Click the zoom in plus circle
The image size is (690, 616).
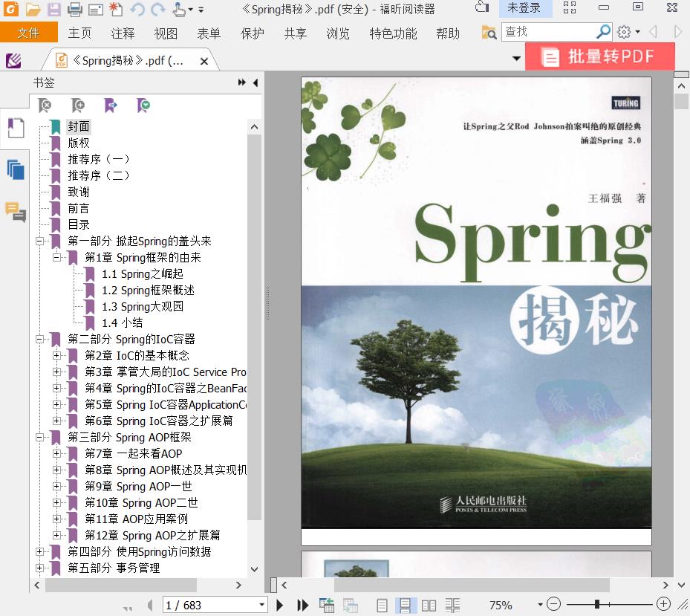click(663, 603)
